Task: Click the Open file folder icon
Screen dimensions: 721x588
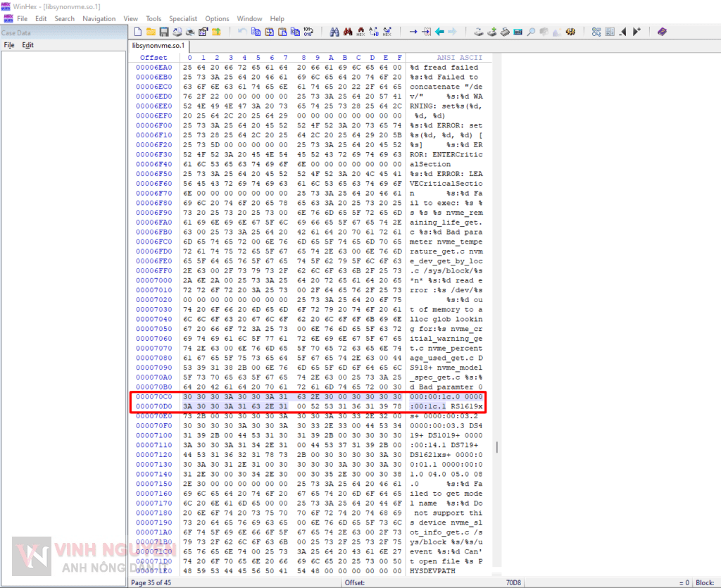Action: (x=151, y=32)
